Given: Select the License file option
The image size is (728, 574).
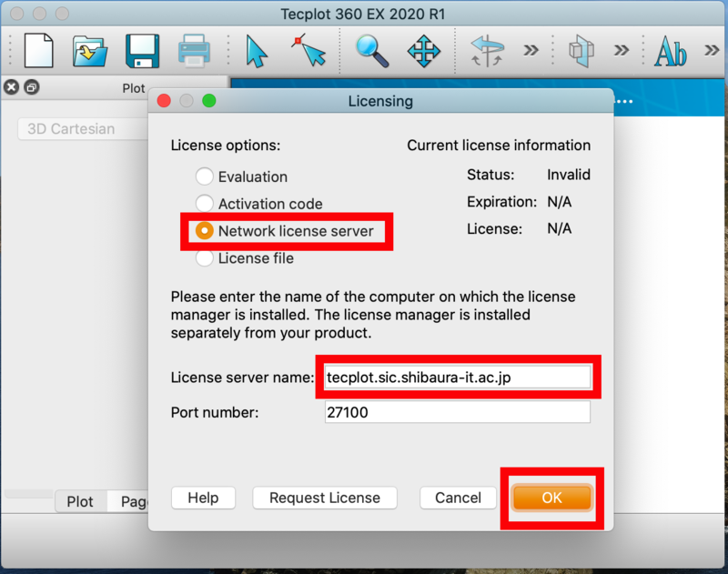Looking at the screenshot, I should (x=245, y=258).
